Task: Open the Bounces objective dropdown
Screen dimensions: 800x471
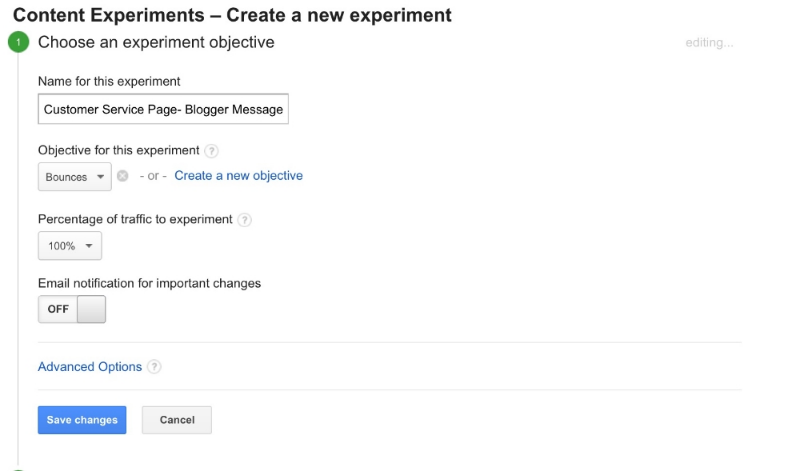Action: pos(74,177)
